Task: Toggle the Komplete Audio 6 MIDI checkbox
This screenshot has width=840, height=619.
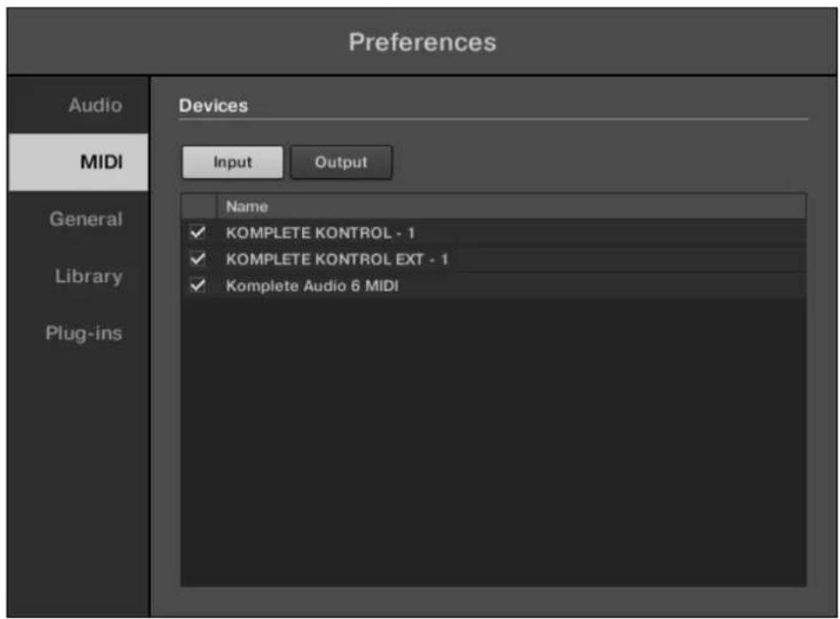Action: pos(198,286)
